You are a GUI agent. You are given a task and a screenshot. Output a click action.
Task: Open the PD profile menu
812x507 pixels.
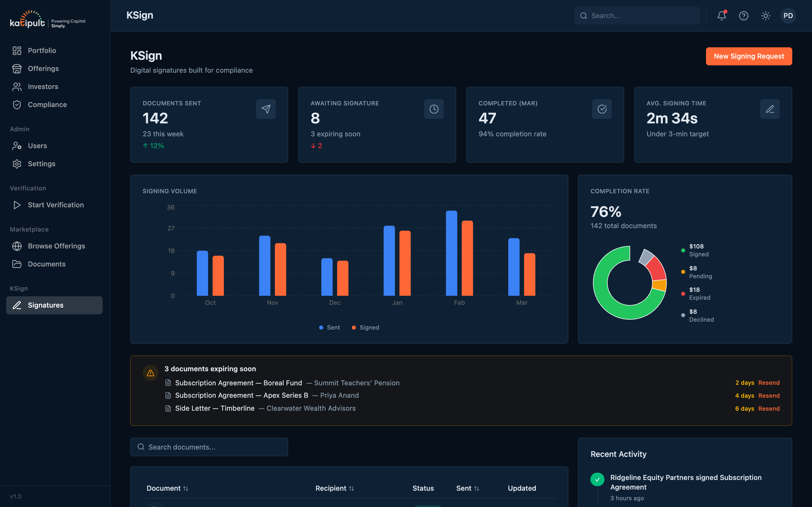pyautogui.click(x=788, y=15)
